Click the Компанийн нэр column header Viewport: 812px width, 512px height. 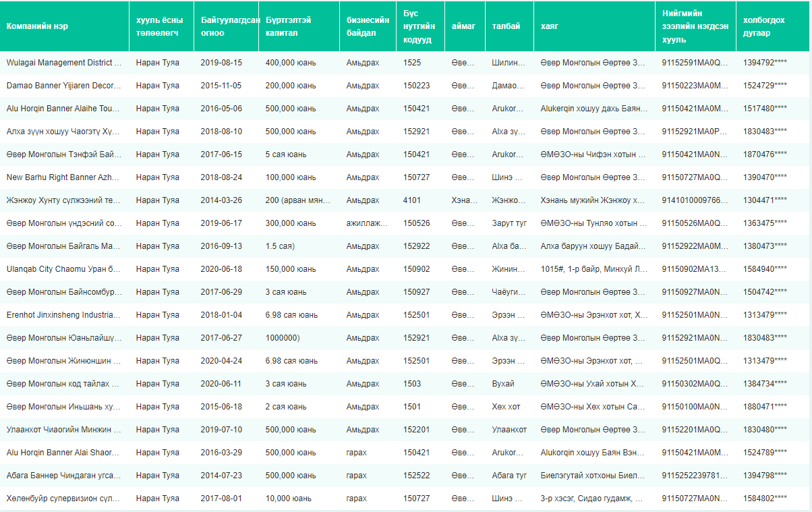(37, 26)
